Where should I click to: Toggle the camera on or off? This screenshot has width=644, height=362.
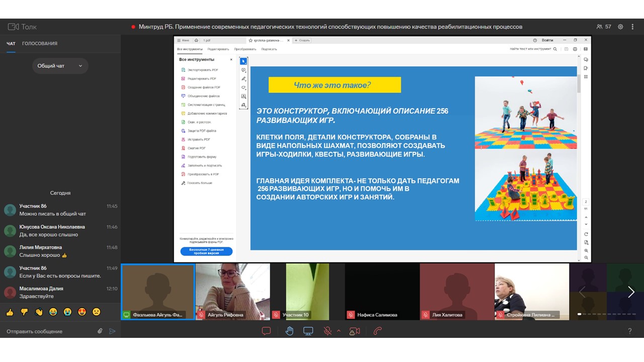355,331
